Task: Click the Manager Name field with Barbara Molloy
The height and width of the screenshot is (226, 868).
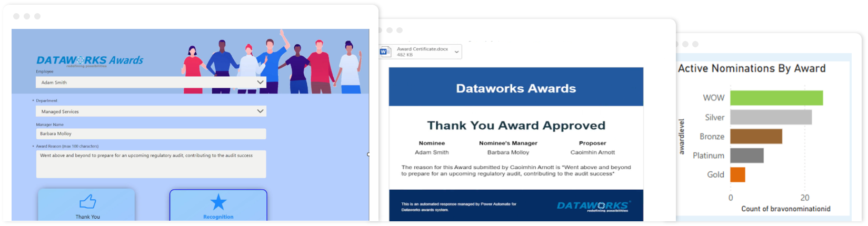Action: (x=151, y=134)
